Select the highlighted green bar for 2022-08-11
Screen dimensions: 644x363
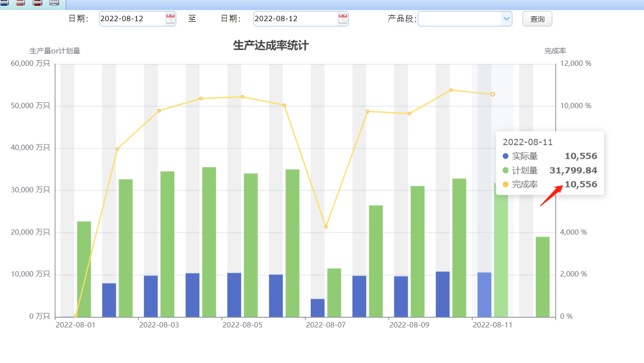click(501, 250)
